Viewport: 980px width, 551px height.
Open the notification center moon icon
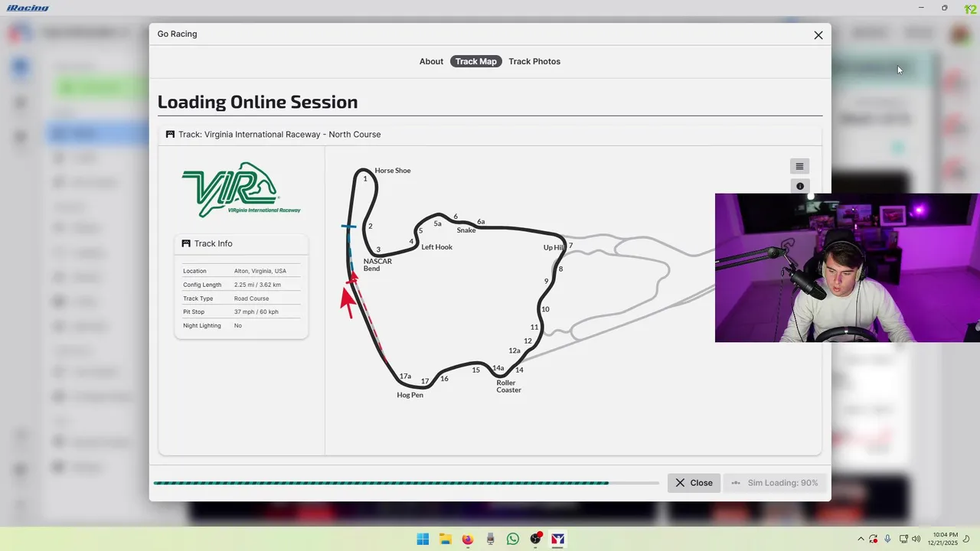tap(966, 539)
